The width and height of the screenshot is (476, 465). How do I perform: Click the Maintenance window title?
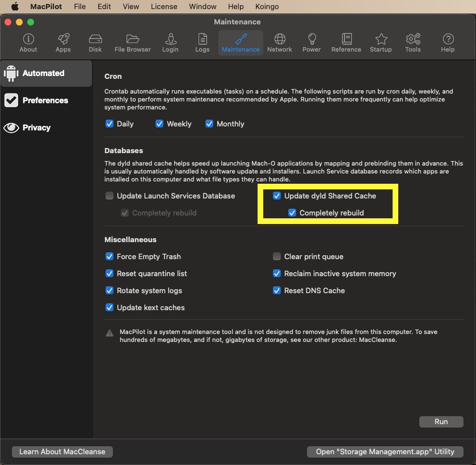pos(237,22)
